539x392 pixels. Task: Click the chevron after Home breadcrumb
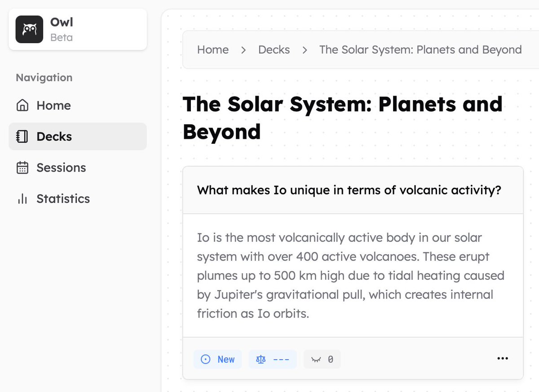click(243, 50)
